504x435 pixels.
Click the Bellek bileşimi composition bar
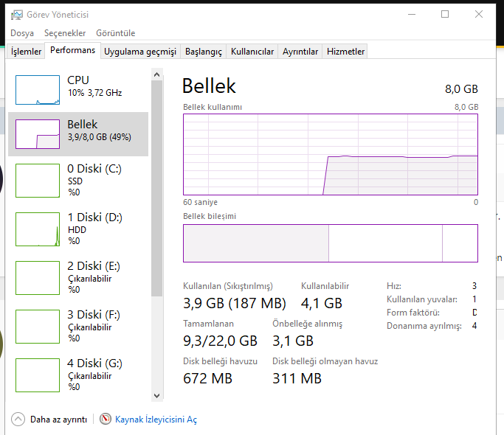point(330,243)
